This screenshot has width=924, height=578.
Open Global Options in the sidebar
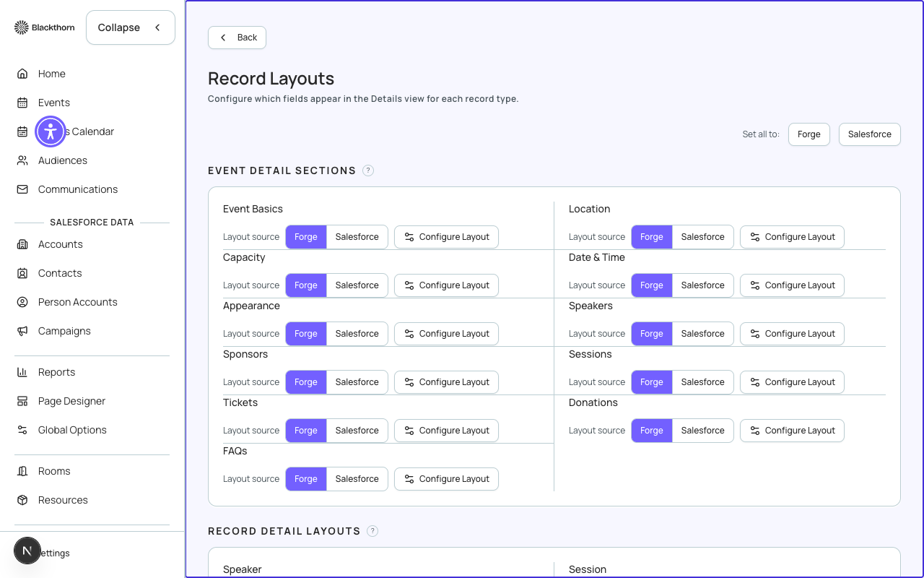pos(92,430)
